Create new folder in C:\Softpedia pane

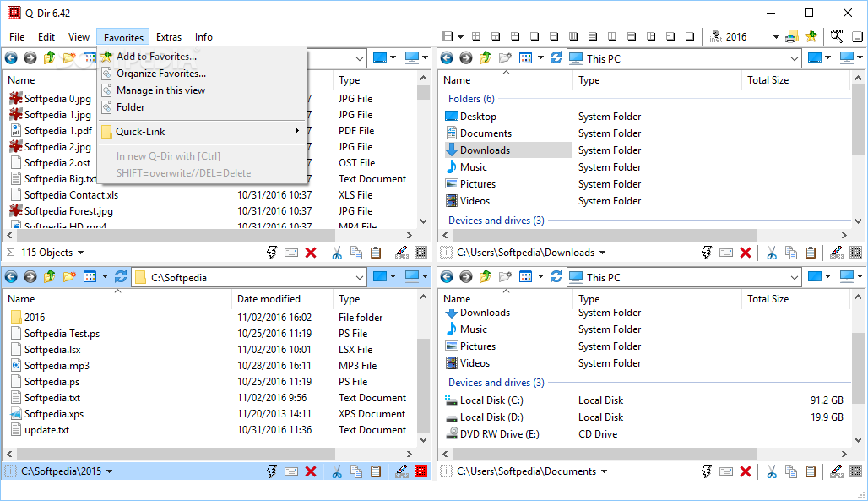pos(69,276)
